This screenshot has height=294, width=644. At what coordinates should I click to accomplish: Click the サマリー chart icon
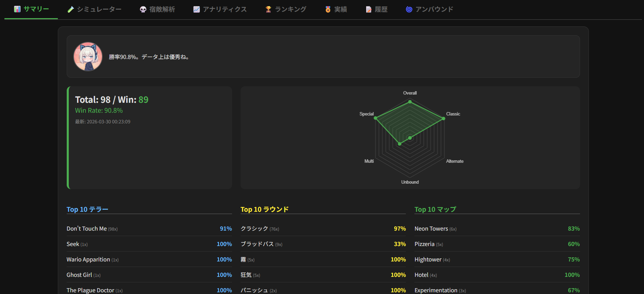17,9
